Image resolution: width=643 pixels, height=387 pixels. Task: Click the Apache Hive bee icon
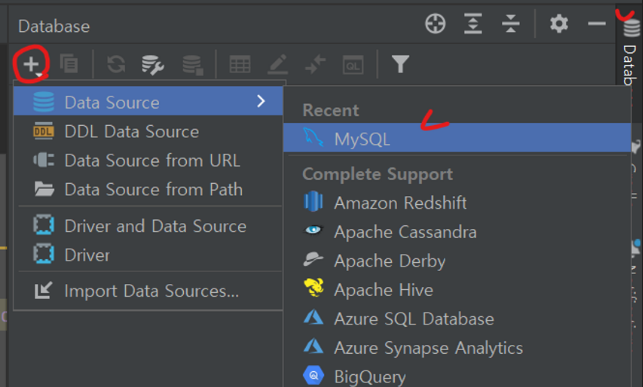(314, 288)
